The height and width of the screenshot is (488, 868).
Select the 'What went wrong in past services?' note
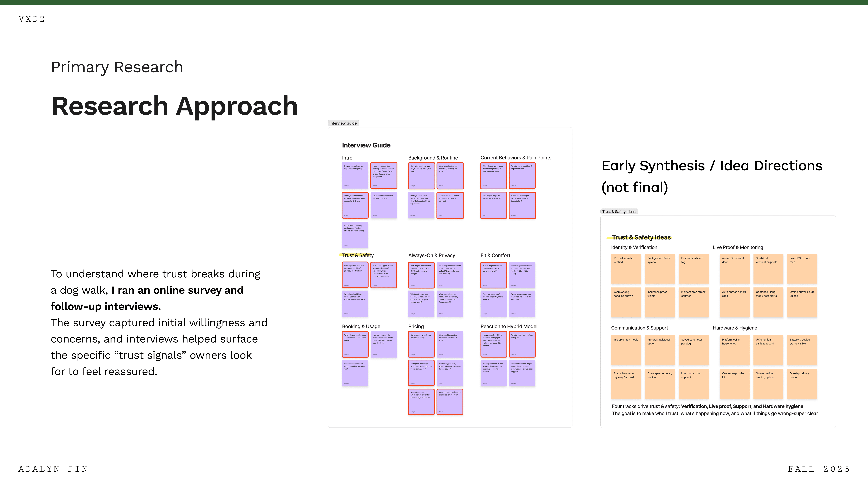(x=522, y=175)
